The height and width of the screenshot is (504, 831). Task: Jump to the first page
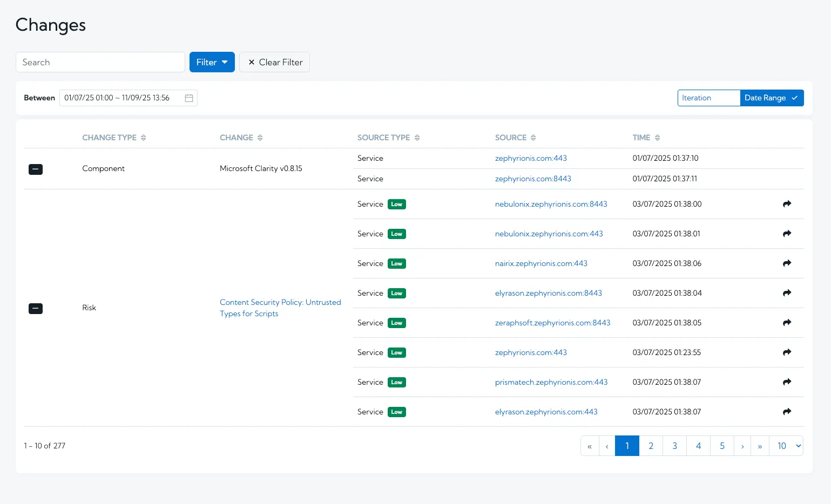pos(590,446)
